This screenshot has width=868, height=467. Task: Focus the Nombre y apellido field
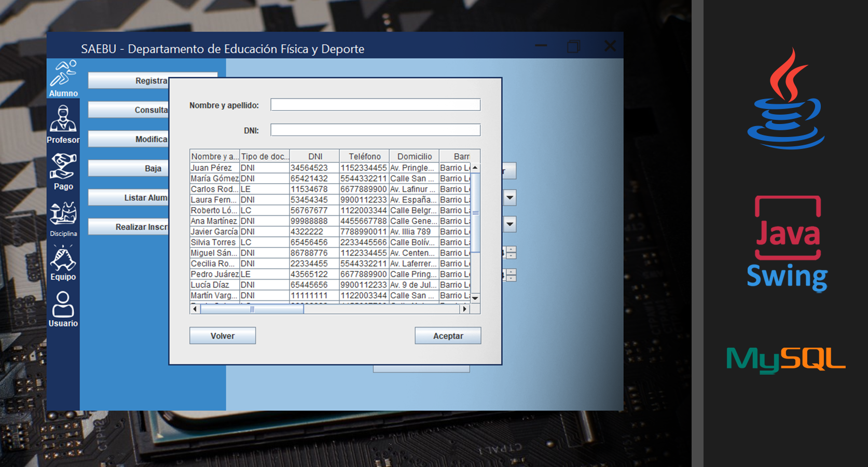(x=375, y=105)
